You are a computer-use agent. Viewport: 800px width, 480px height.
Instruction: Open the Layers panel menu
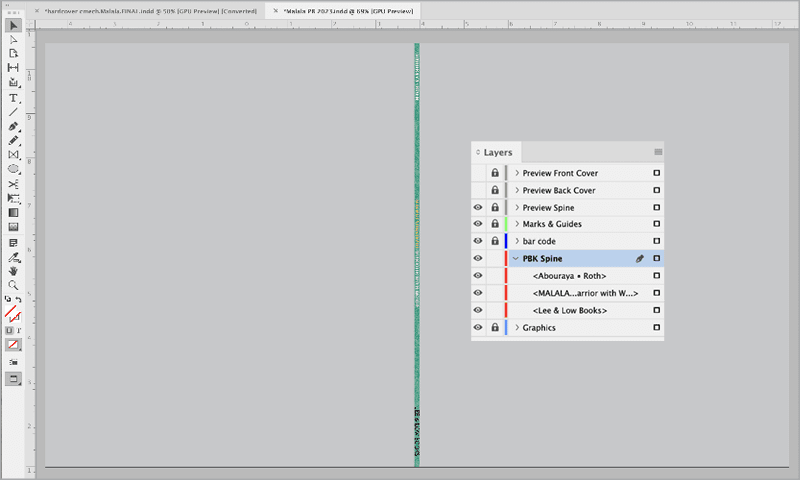658,152
